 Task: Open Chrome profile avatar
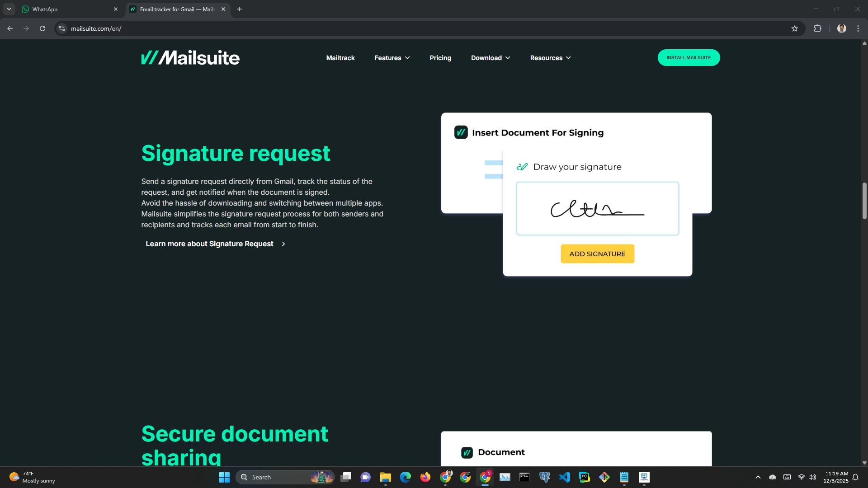pos(841,28)
